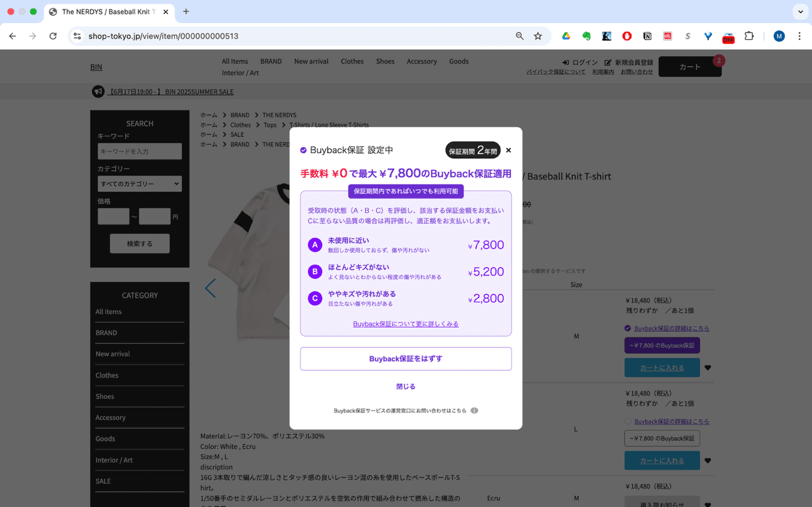Viewport: 812px width, 507px height.
Task: Focus the minimum 価格 input field
Action: click(113, 216)
